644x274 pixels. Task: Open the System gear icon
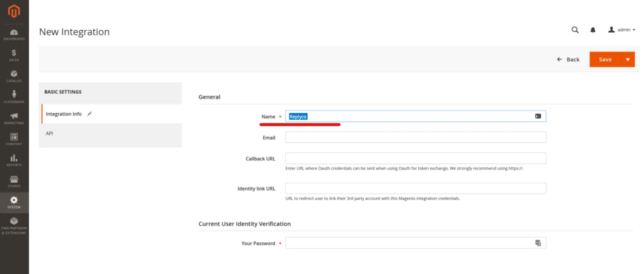tap(14, 200)
